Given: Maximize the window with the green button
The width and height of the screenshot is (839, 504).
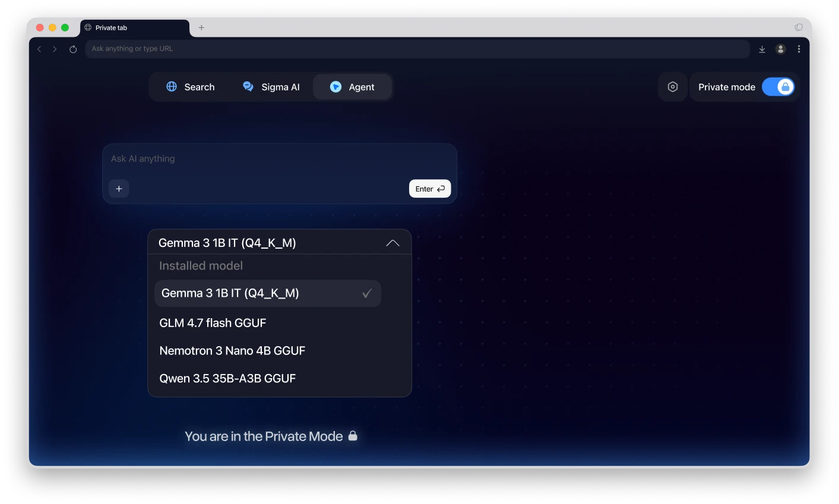Looking at the screenshot, I should (x=65, y=27).
